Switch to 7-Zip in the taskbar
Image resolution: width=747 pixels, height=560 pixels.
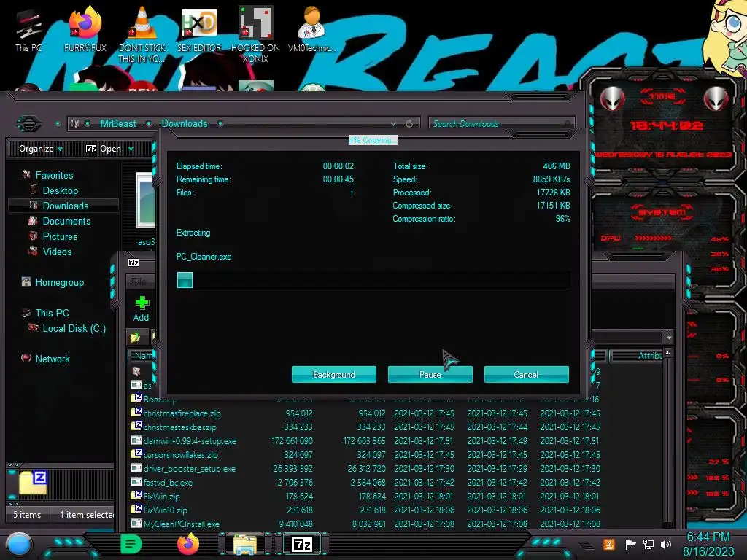pyautogui.click(x=302, y=544)
